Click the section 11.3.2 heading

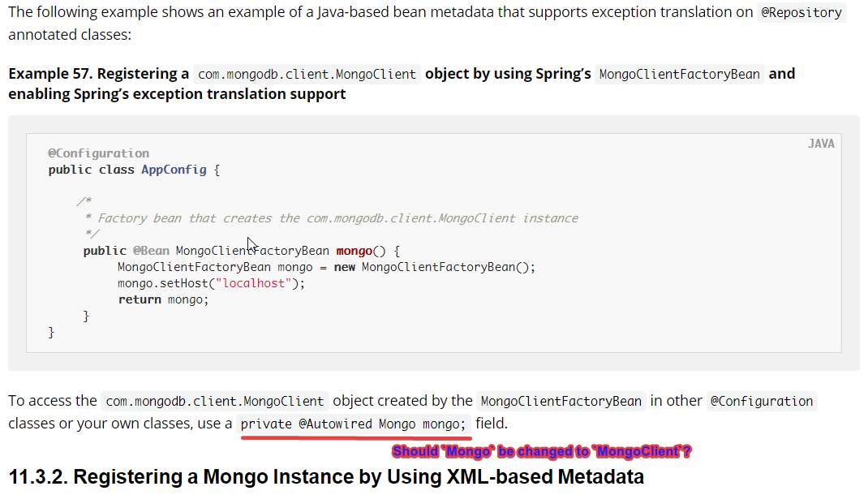click(x=326, y=476)
